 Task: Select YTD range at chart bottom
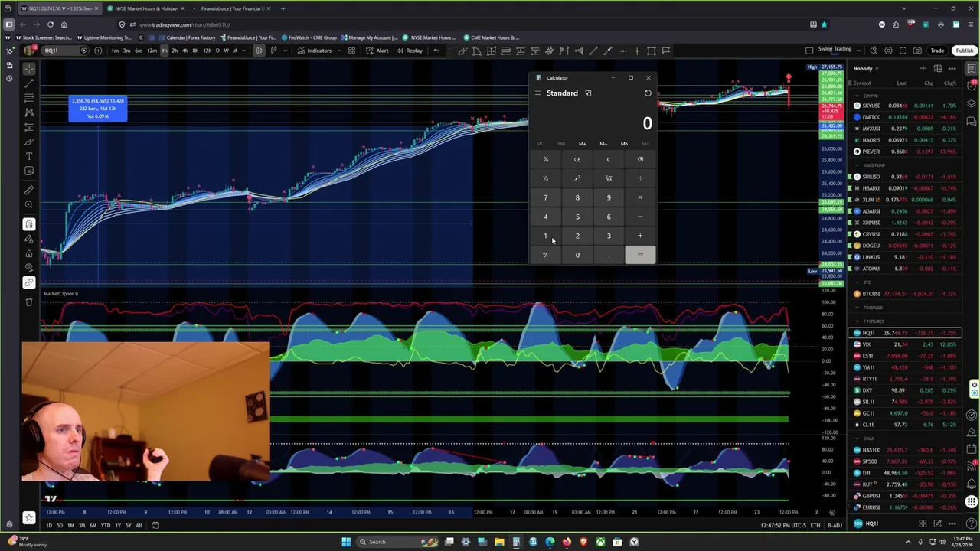[x=105, y=525]
